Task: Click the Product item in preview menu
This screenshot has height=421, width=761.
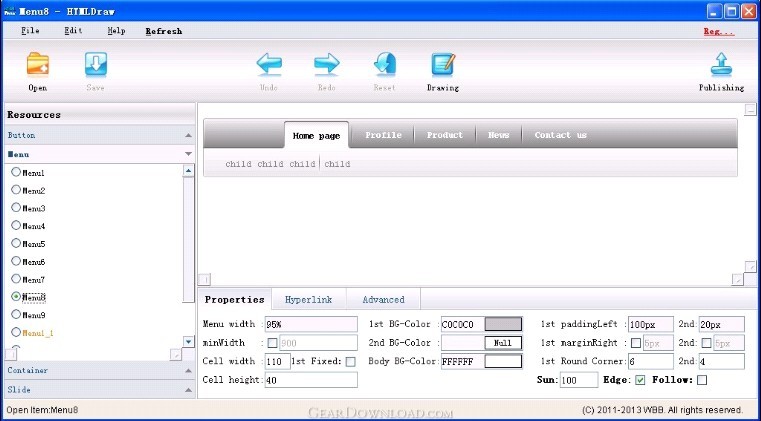Action: [x=445, y=135]
